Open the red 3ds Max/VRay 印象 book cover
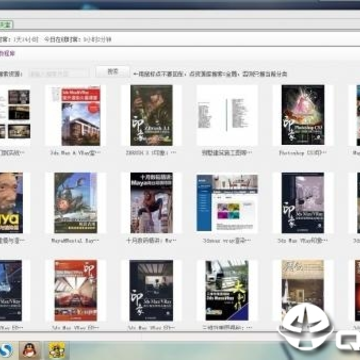 click(x=76, y=290)
